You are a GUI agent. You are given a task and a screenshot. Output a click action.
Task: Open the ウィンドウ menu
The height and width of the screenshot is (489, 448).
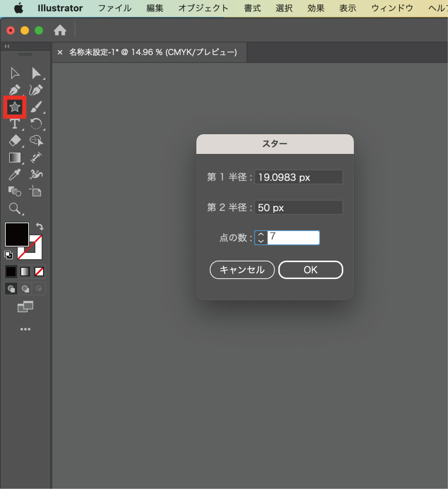coord(392,8)
